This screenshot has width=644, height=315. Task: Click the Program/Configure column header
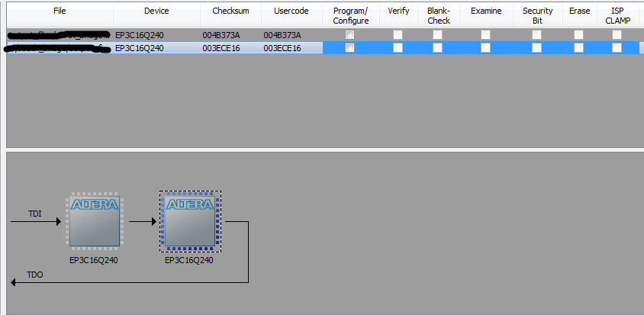click(x=351, y=15)
